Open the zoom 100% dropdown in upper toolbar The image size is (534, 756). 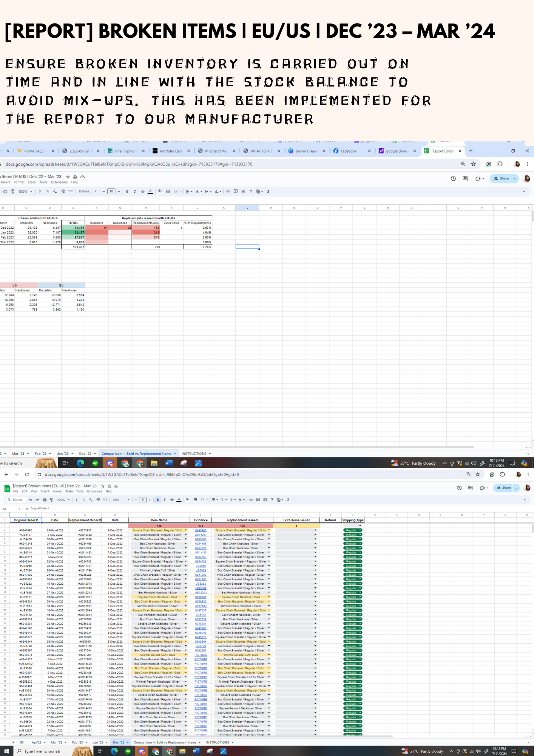(x=25, y=192)
